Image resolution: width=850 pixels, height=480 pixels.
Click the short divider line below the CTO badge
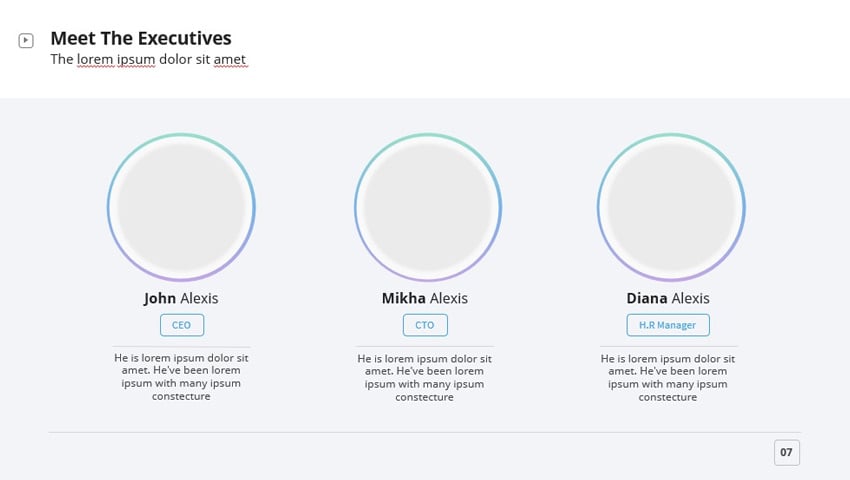[425, 347]
